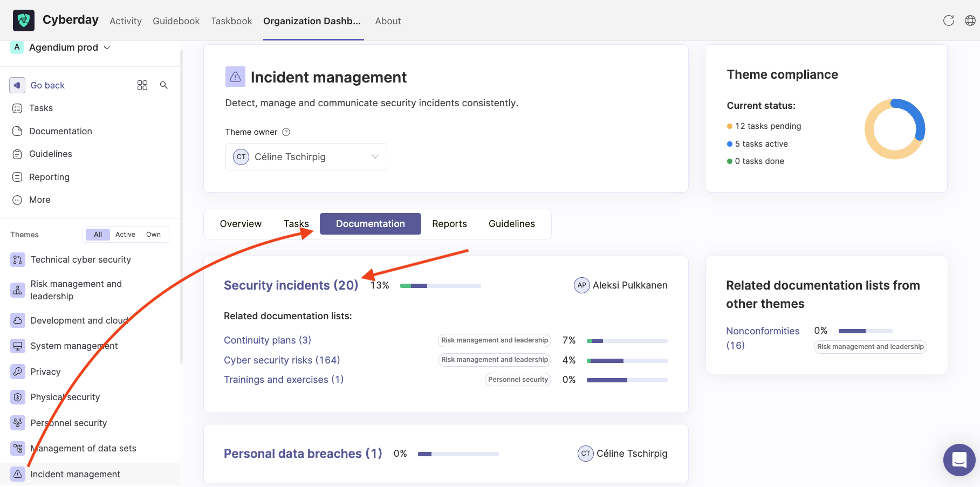
Task: Click the Documentation pie icon in sidebar
Action: click(17, 131)
